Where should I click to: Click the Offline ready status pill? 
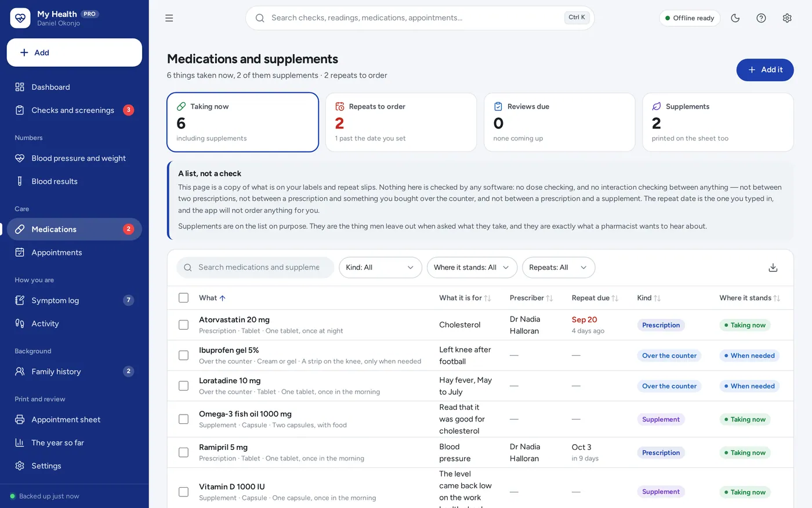click(x=690, y=18)
